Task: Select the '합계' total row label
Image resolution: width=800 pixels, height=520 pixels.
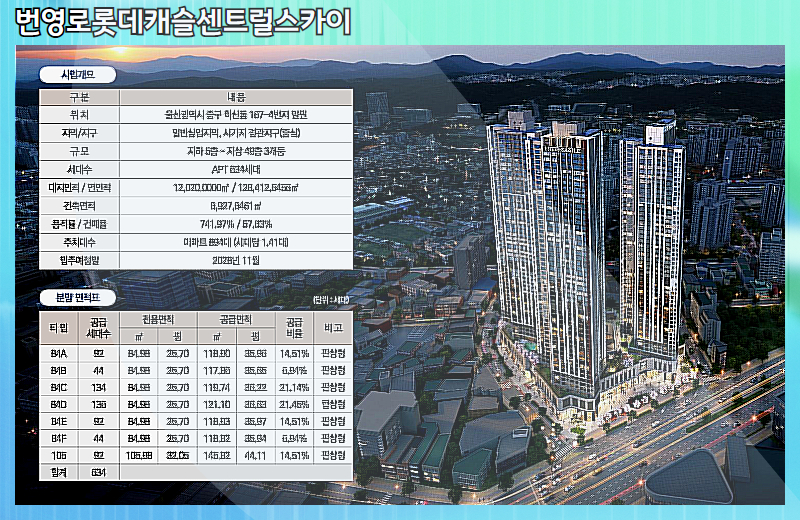Action: (59, 472)
